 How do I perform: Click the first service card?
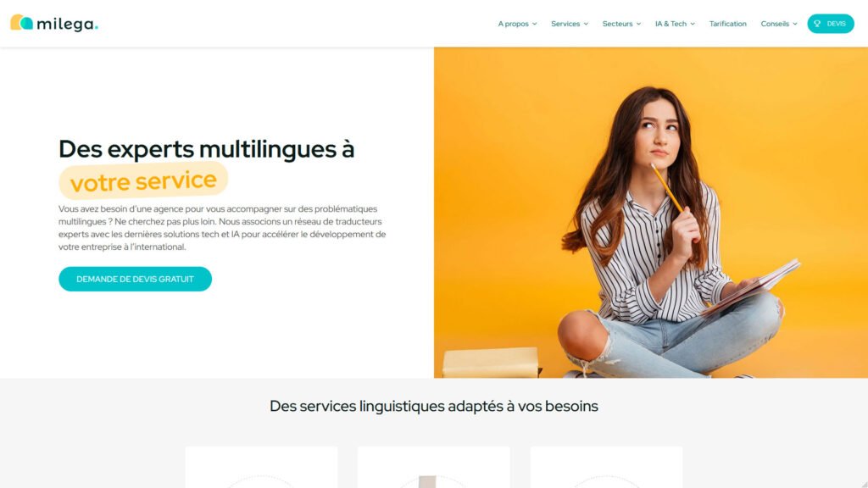coord(261,467)
